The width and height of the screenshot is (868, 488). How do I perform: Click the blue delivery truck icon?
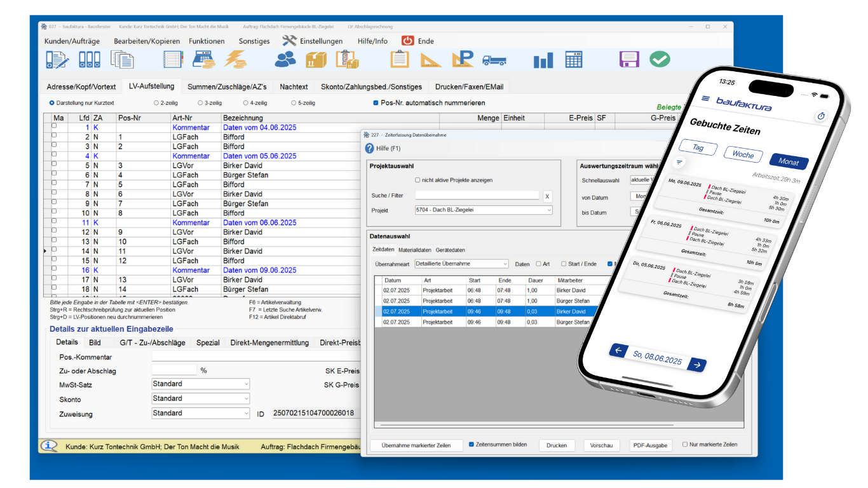pyautogui.click(x=494, y=61)
